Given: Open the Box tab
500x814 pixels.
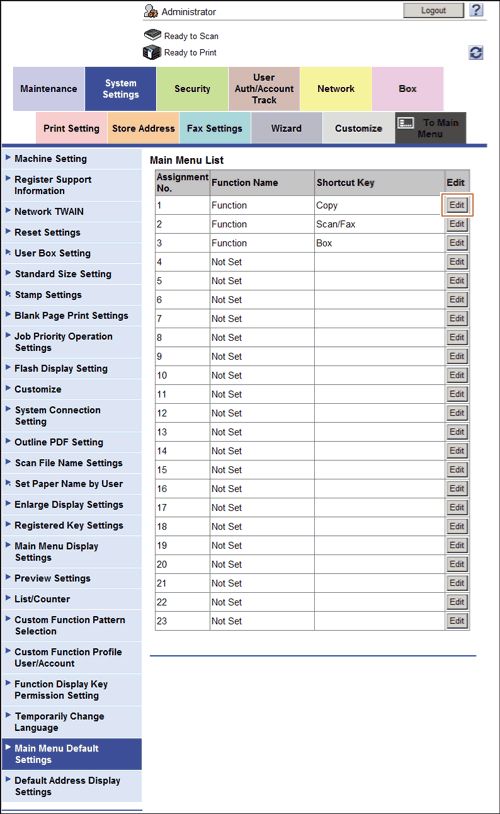Looking at the screenshot, I should [x=408, y=89].
